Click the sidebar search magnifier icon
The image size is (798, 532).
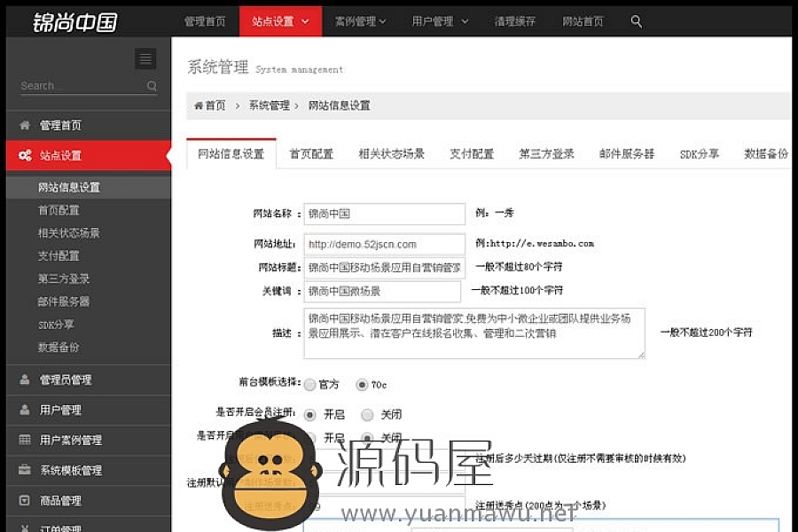(152, 86)
